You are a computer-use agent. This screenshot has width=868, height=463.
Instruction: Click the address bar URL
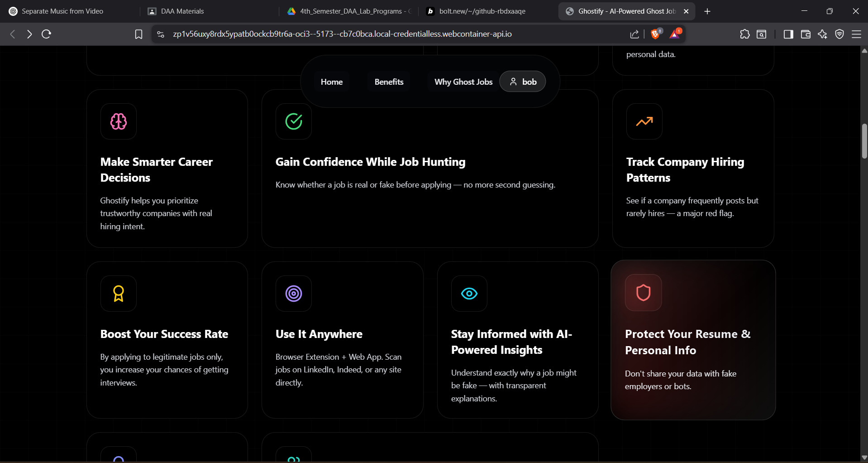coord(342,34)
